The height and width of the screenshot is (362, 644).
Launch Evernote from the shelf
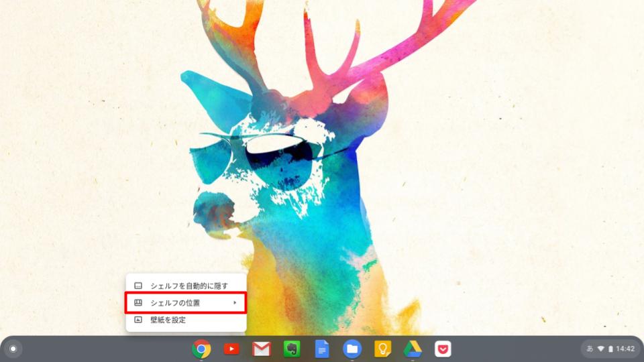pos(292,349)
